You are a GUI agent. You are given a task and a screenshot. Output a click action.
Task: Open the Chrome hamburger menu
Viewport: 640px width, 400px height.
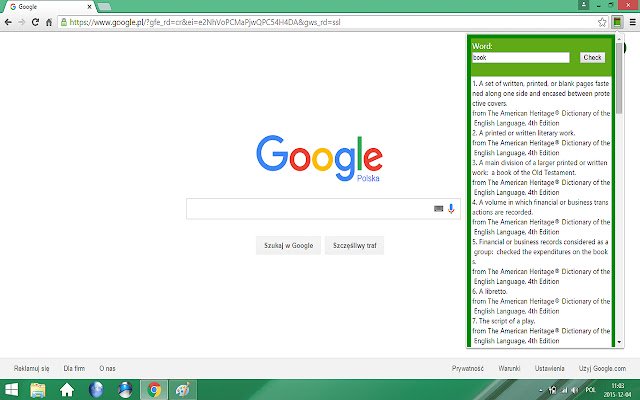[x=632, y=22]
